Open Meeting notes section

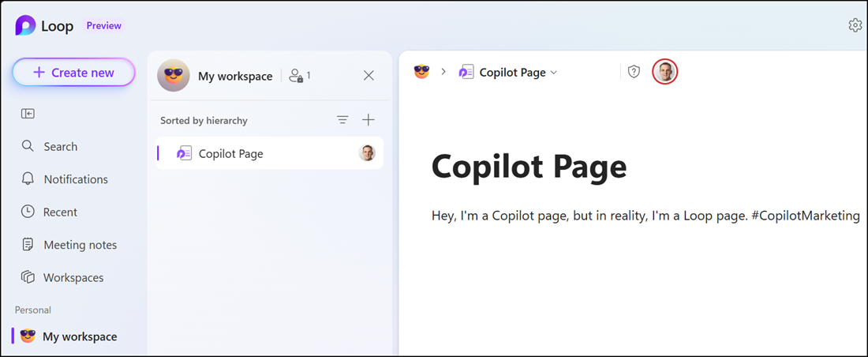point(80,245)
